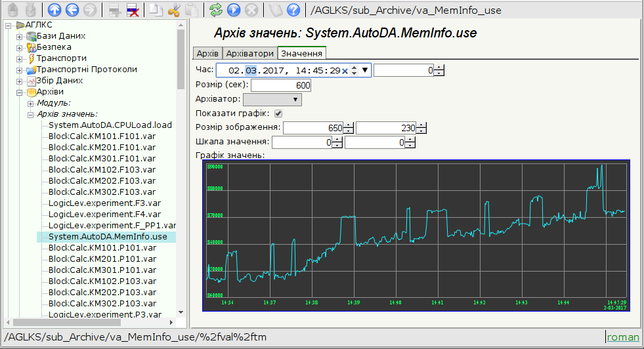This screenshot has height=349, width=644.
Task: Open the calendar dropdown of the Час field
Action: [366, 70]
